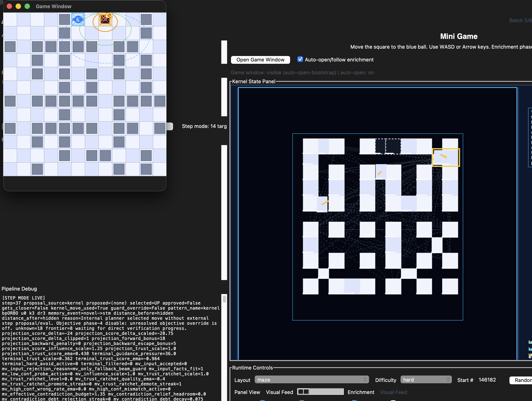Click the Open Game Window button
Image resolution: width=532 pixels, height=401 pixels.
click(x=260, y=60)
